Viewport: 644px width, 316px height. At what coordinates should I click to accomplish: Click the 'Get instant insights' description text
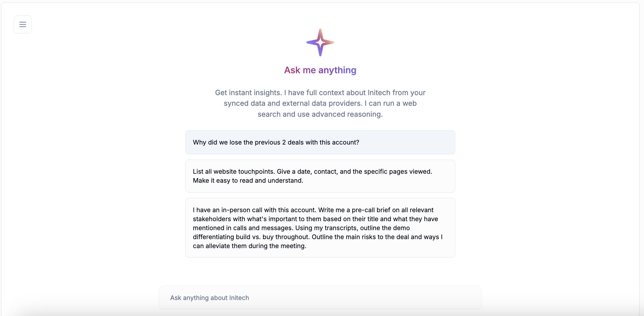[320, 93]
